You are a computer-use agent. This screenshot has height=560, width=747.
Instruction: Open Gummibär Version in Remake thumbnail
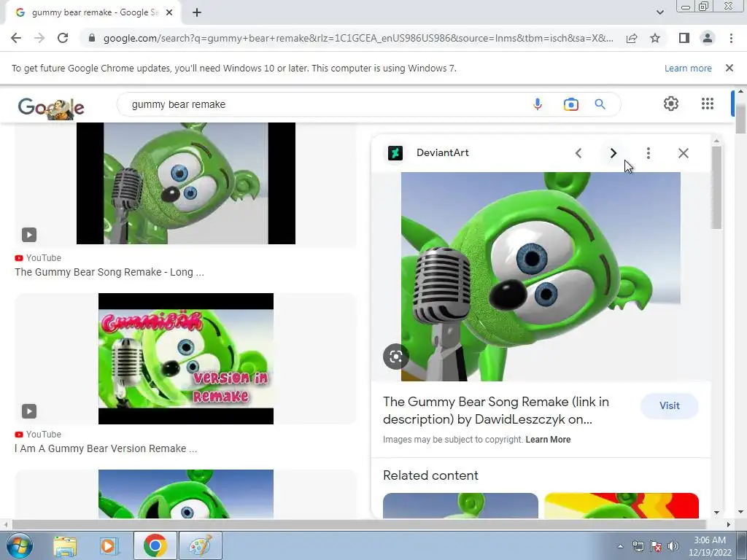(186, 359)
